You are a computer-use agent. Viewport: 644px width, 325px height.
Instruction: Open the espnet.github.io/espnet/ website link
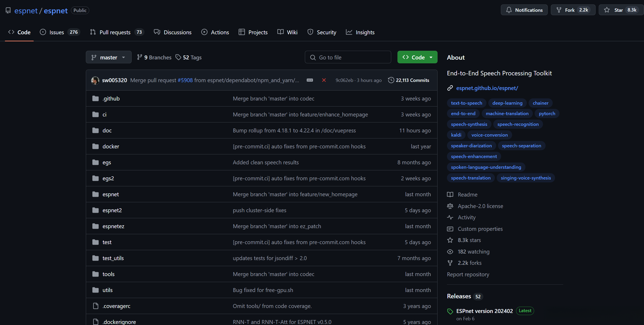coord(487,88)
